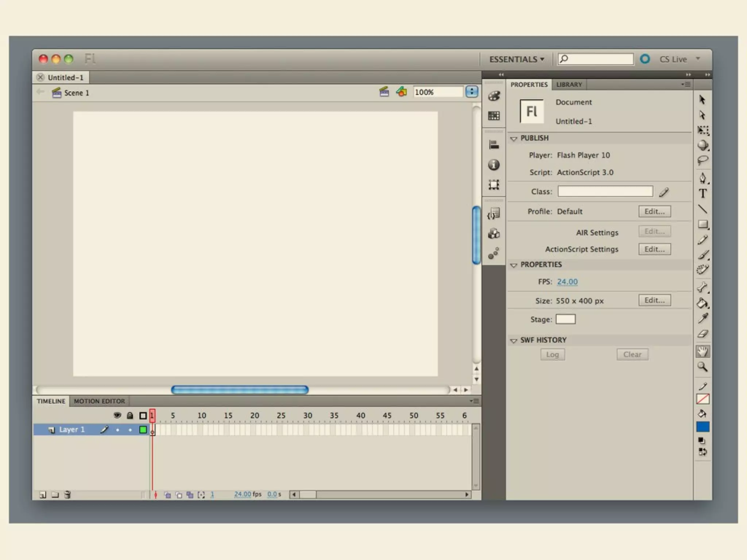Click Edit button for ActionScript Settings
747x560 pixels.
[654, 249]
